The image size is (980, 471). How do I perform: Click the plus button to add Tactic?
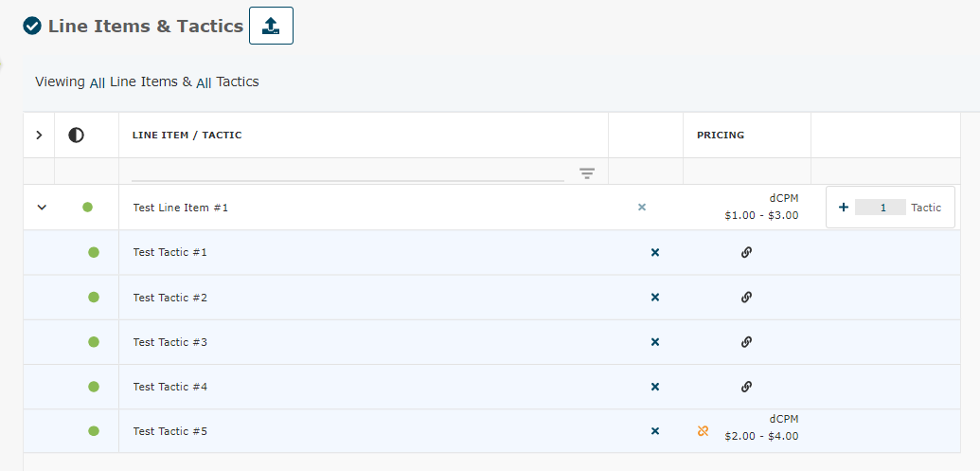(x=844, y=207)
